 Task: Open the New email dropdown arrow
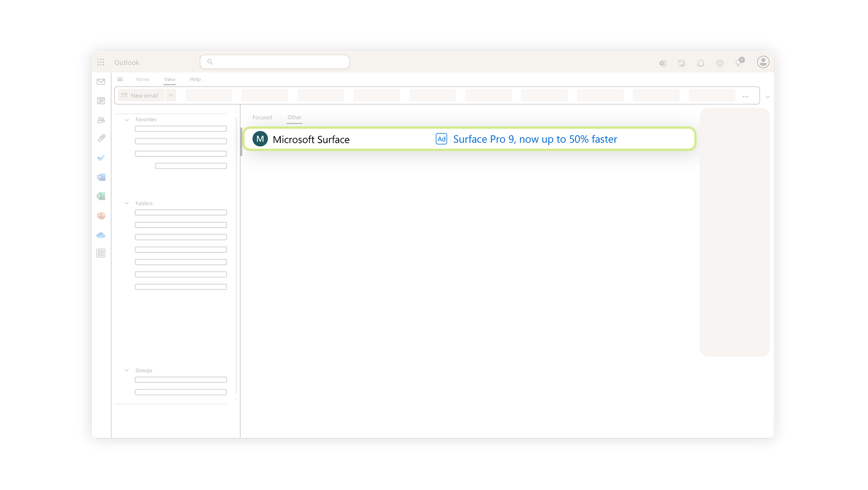[x=171, y=95]
